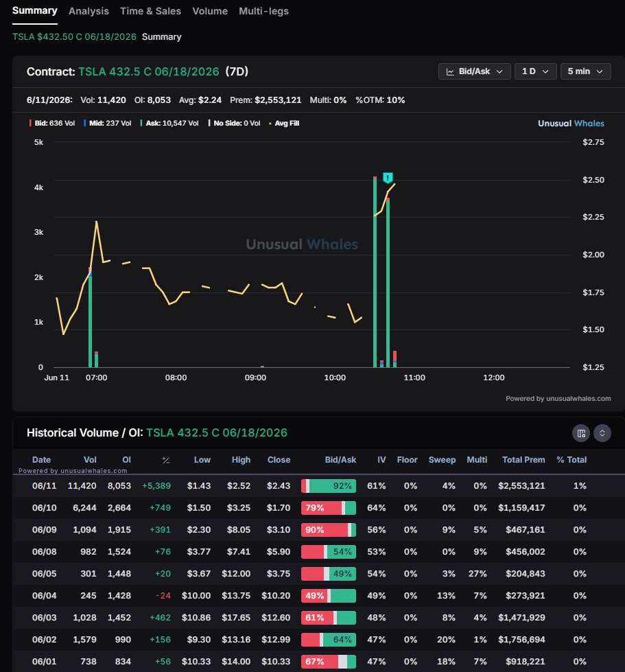Image resolution: width=625 pixels, height=672 pixels.
Task: Collapse the Historical Volume / OI panel
Action: 602,433
